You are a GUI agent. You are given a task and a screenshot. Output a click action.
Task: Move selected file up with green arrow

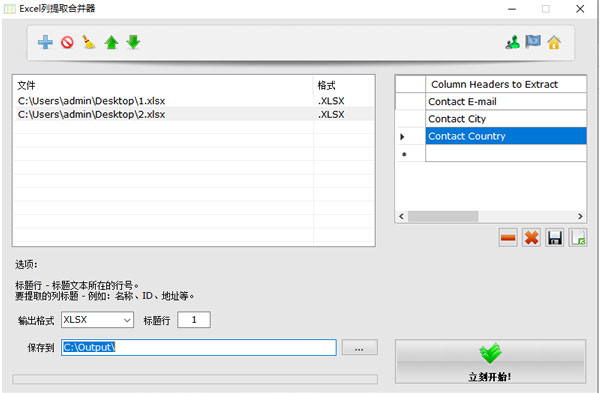(x=111, y=42)
